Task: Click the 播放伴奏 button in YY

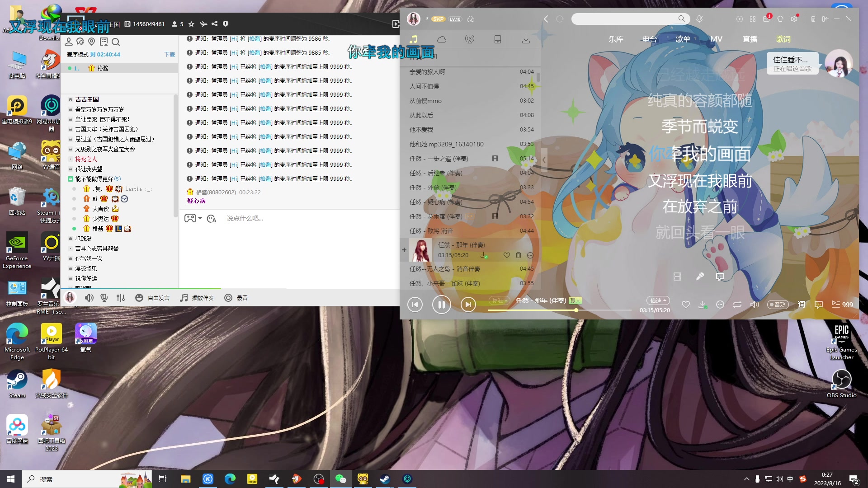Action: [197, 298]
